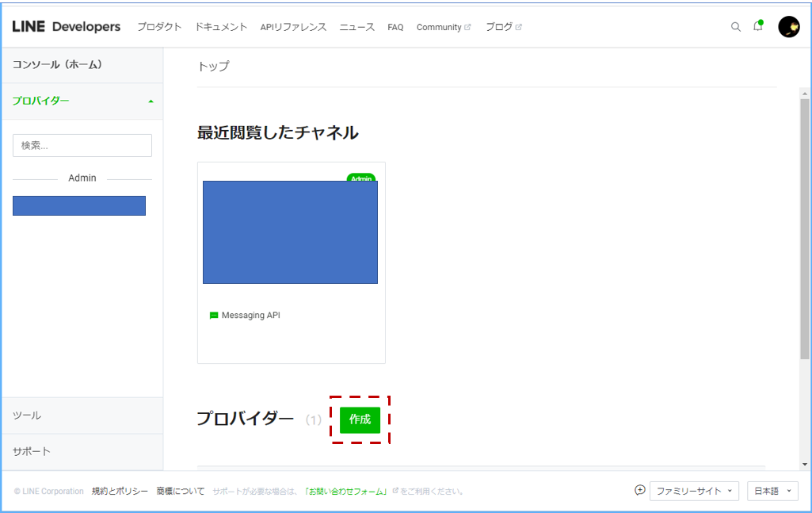
Task: Click the Admin badge on the channel thumbnail
Action: (361, 178)
